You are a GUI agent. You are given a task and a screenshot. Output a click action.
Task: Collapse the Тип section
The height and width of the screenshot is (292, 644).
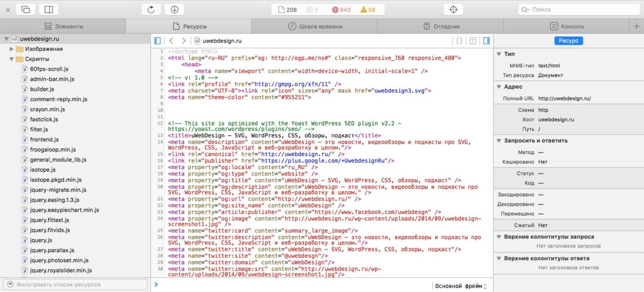pos(499,54)
